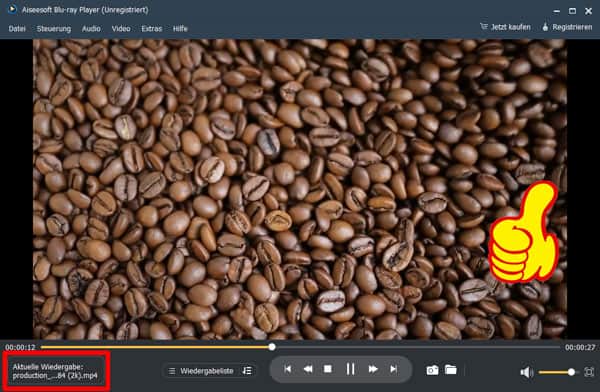Fast forward the video
The image size is (600, 392).
[x=373, y=369]
